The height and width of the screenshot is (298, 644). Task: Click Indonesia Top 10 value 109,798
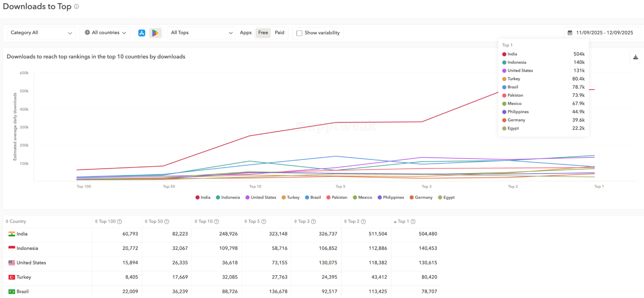click(228, 248)
